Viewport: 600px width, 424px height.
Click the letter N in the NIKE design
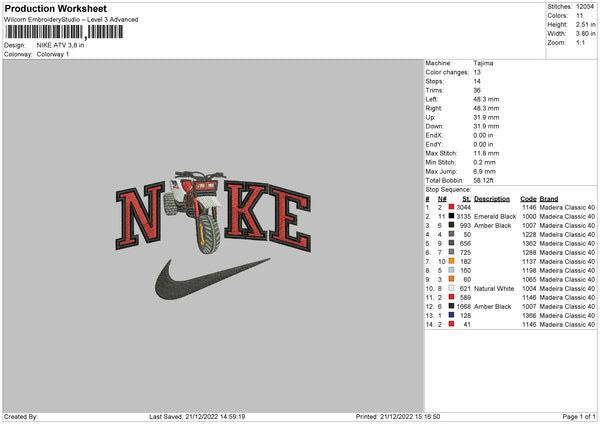(x=140, y=216)
